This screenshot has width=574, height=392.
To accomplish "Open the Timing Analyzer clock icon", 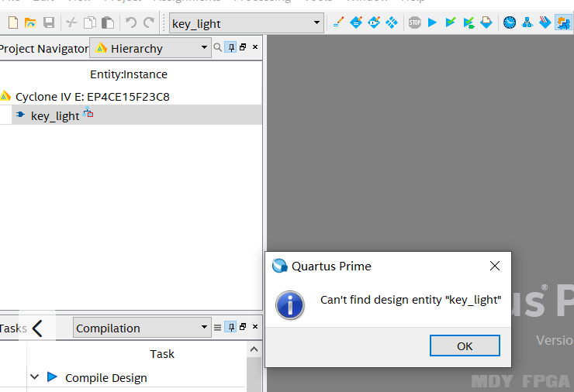I will [x=509, y=23].
